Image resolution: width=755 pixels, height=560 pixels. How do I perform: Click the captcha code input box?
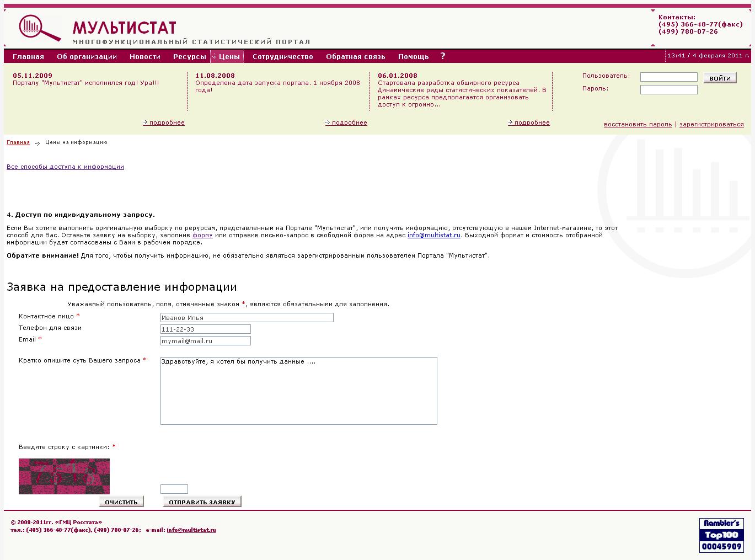(174, 489)
